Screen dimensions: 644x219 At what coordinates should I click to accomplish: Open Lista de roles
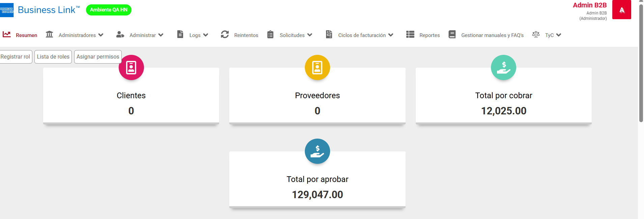pyautogui.click(x=53, y=57)
